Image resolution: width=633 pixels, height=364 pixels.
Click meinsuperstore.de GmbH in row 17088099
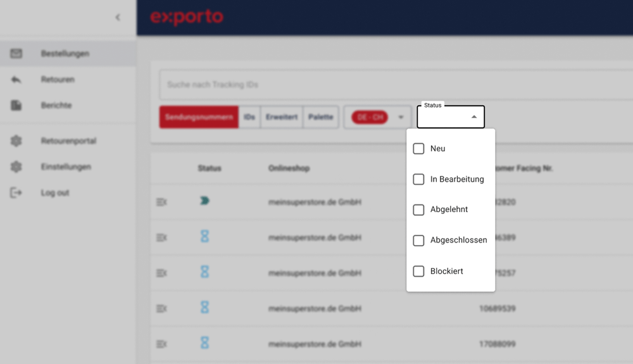click(x=315, y=344)
